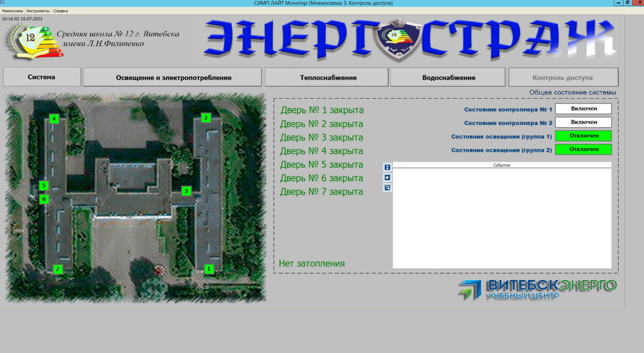Click door marker 4 on the building
Viewport: 644px width, 353px height.
click(54, 119)
